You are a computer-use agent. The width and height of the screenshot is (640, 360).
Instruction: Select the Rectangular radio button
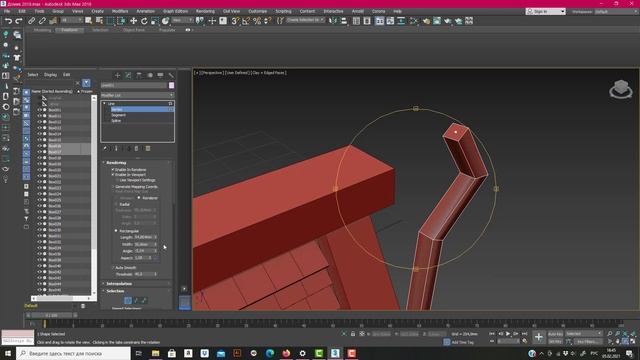pyautogui.click(x=116, y=231)
